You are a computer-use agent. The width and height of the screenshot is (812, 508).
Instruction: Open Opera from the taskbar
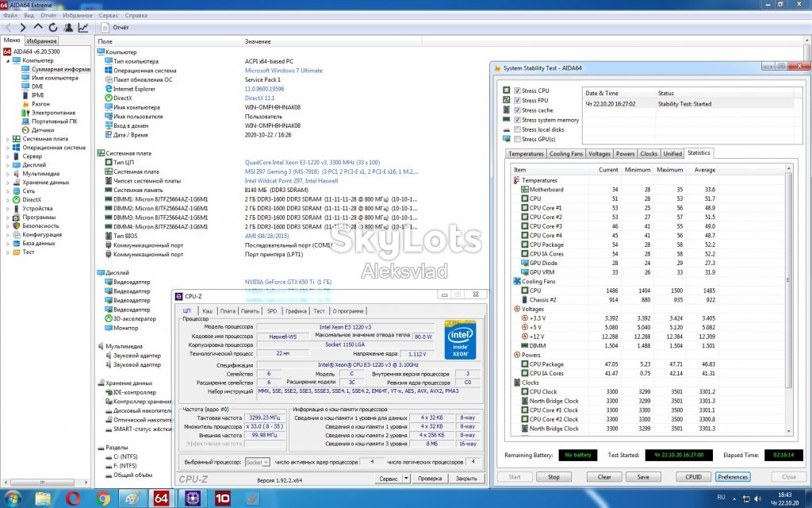73,498
